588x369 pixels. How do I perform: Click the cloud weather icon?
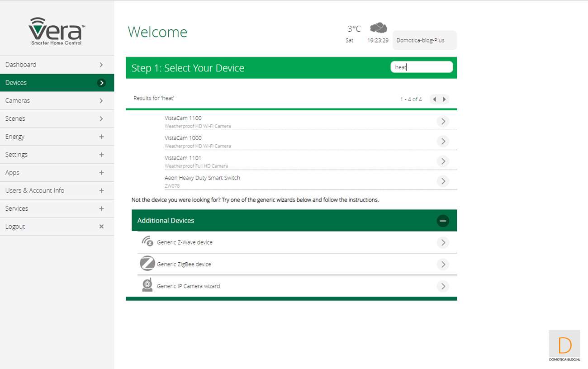click(x=379, y=28)
